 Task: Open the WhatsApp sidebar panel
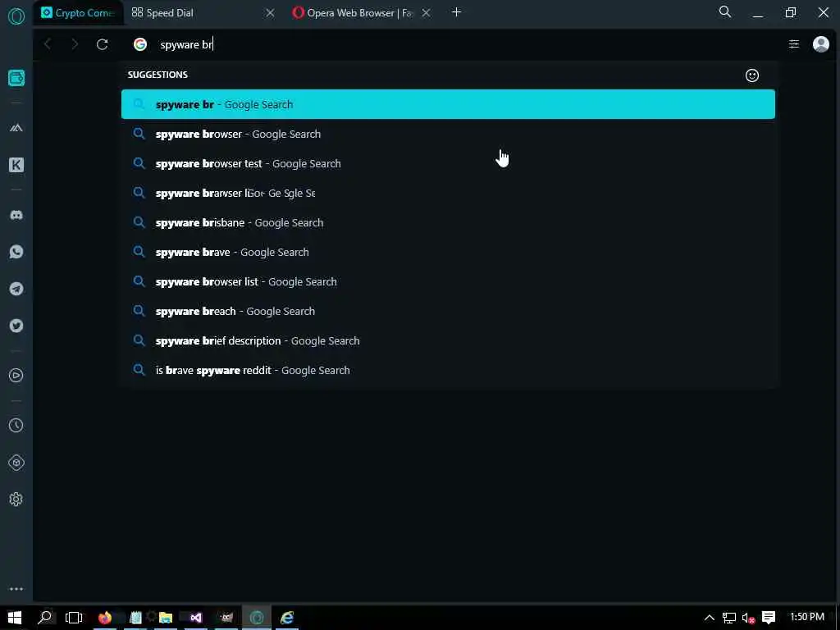click(x=16, y=252)
